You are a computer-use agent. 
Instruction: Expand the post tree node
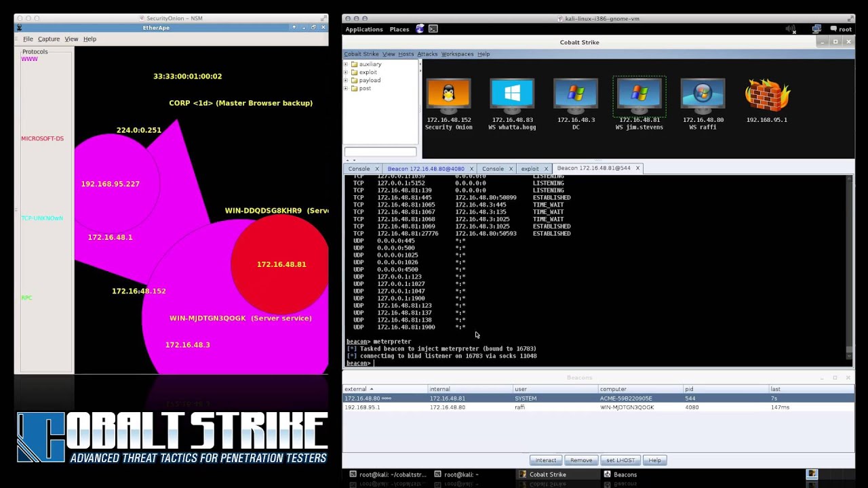pos(346,89)
